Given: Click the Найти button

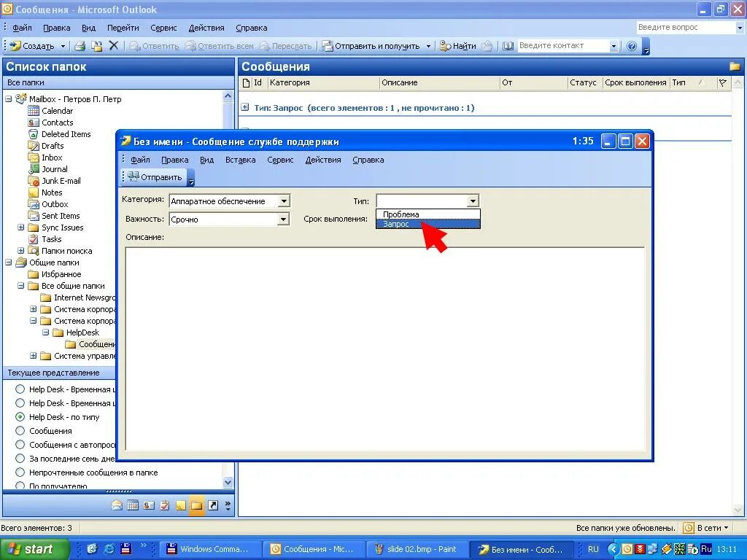Looking at the screenshot, I should (458, 46).
